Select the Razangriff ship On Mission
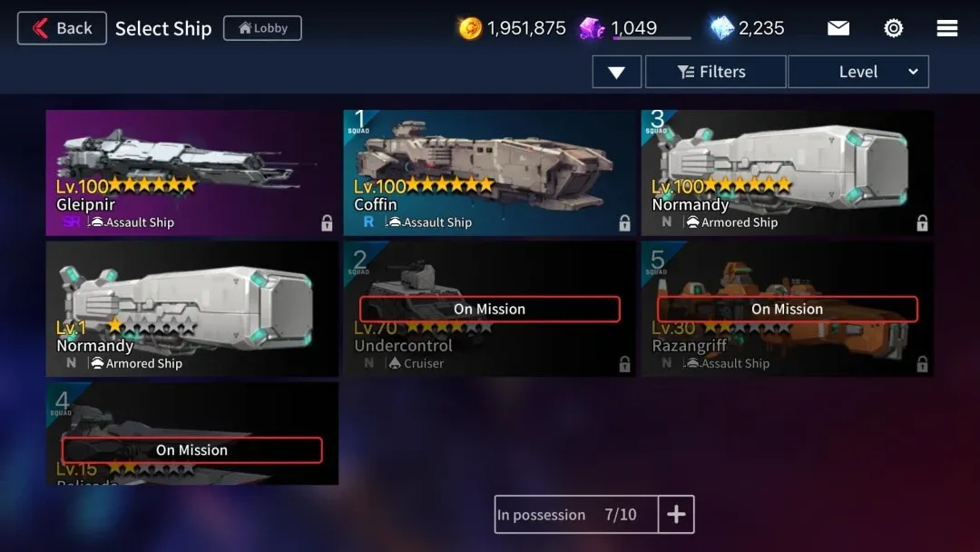The image size is (980, 552). click(x=787, y=309)
